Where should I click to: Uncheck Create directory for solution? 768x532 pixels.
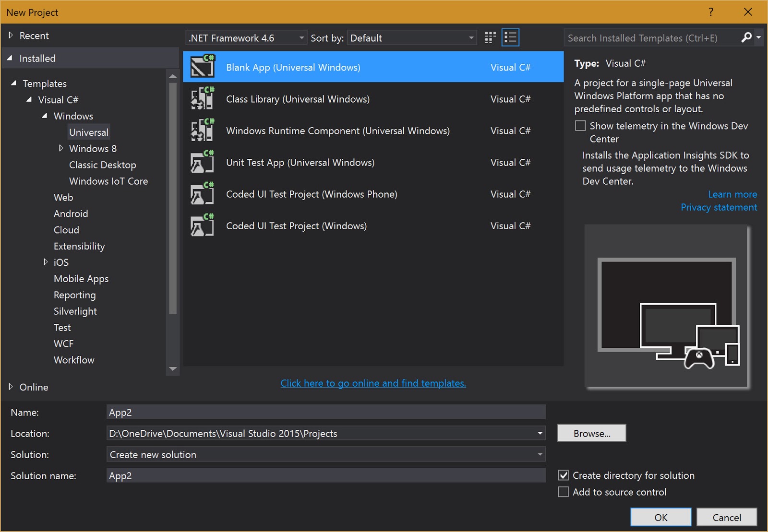(x=563, y=475)
